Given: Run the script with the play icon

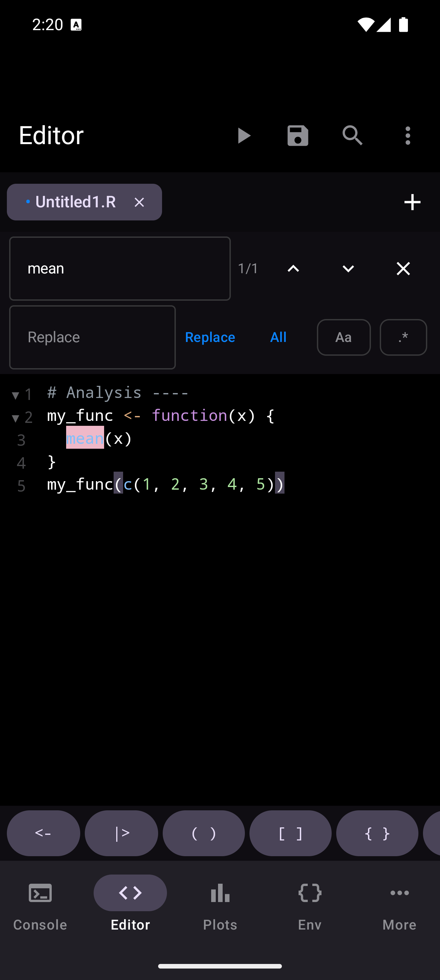Looking at the screenshot, I should (243, 136).
